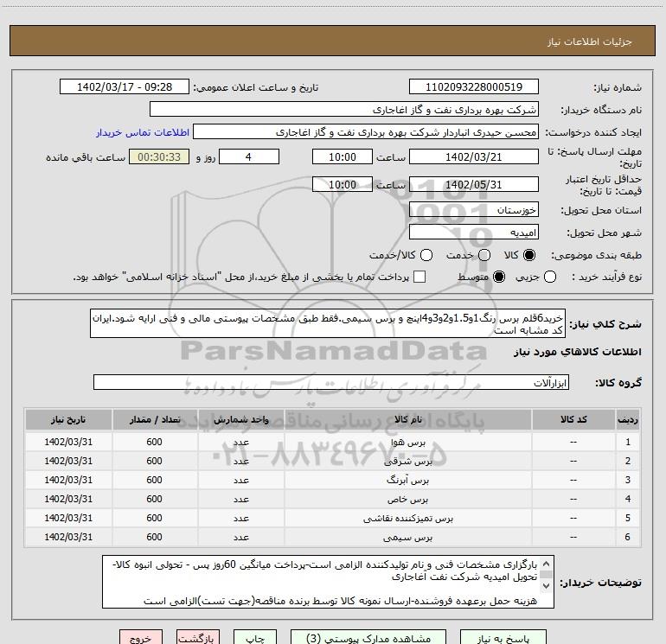666x644 pixels.
Task: Select the کالا/خدمت radio button
Action: coord(426,255)
